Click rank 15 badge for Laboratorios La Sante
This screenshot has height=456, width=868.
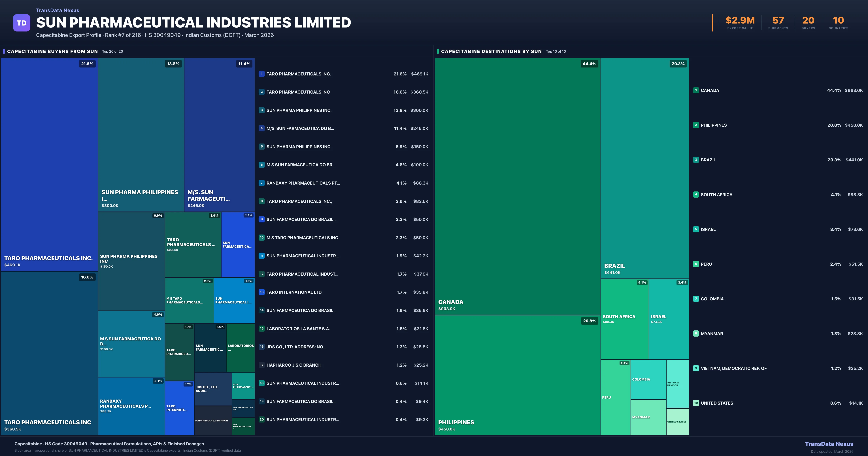261,328
